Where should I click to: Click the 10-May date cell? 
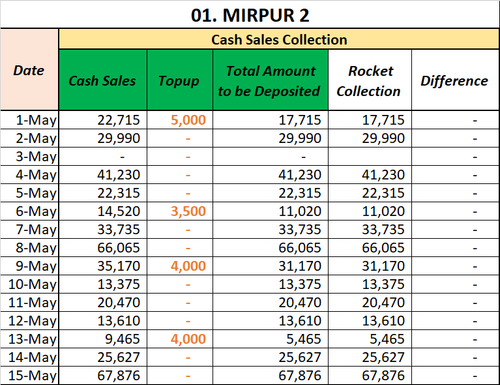point(29,284)
